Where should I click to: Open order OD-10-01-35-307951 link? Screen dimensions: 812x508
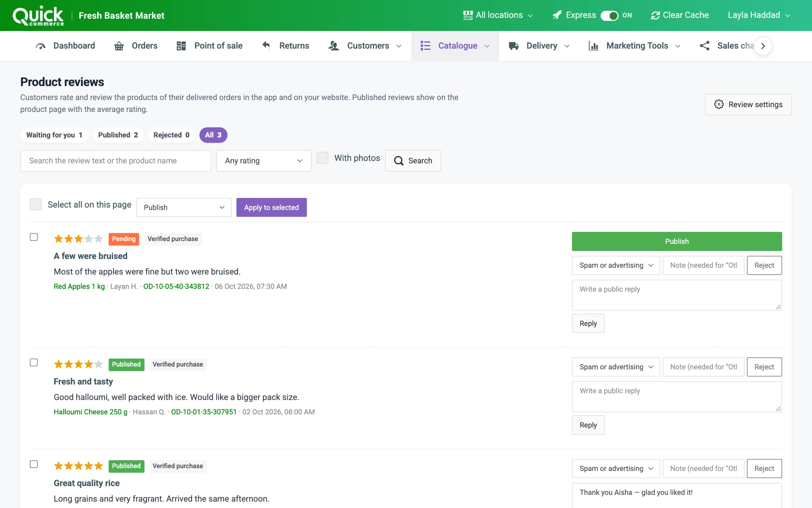click(204, 412)
